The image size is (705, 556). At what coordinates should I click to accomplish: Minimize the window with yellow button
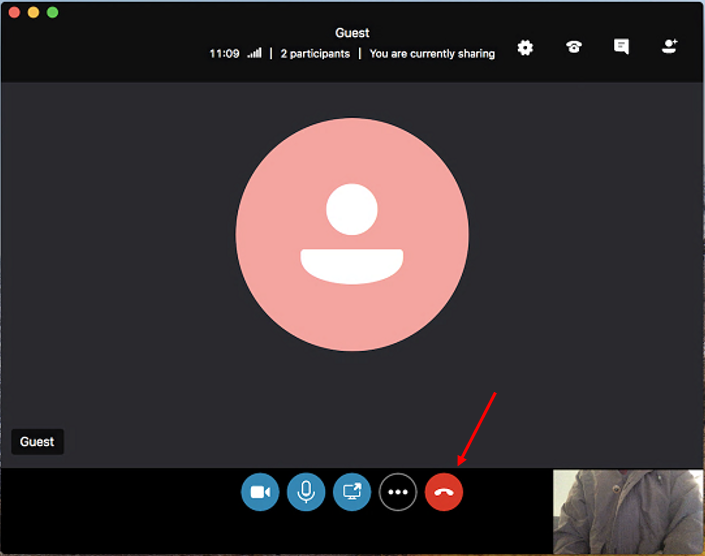pos(33,12)
